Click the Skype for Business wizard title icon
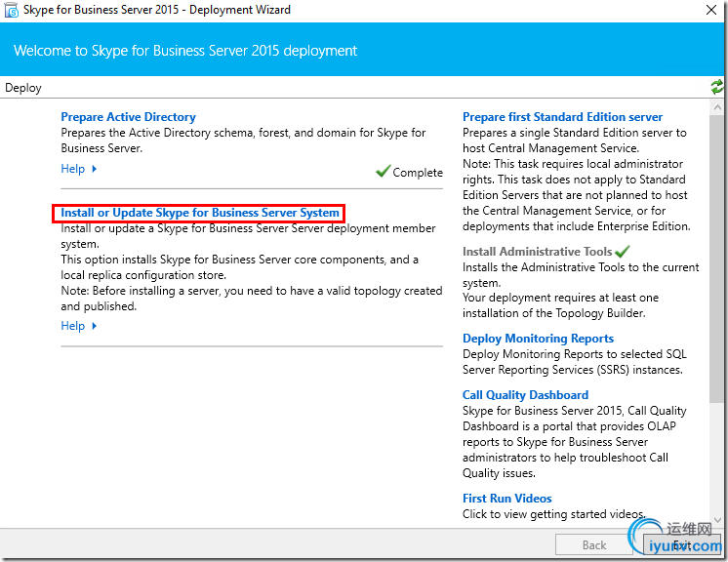 tap(11, 10)
